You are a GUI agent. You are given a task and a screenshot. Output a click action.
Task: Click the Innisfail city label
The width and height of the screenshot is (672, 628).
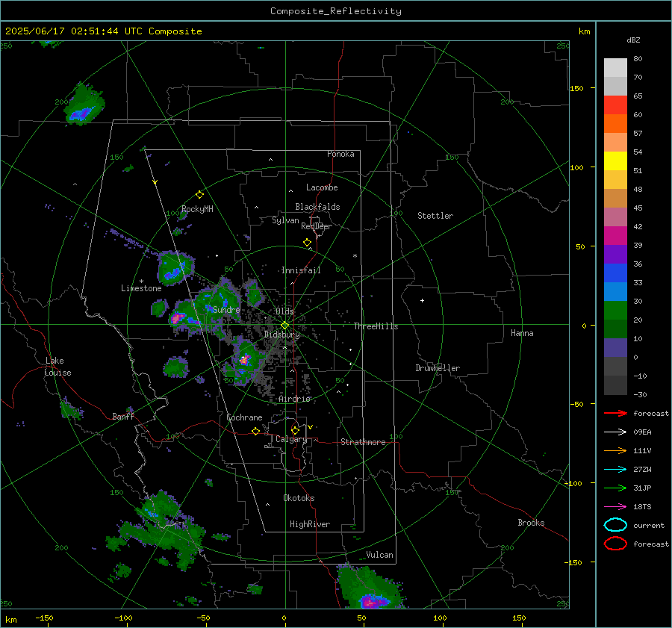point(301,270)
